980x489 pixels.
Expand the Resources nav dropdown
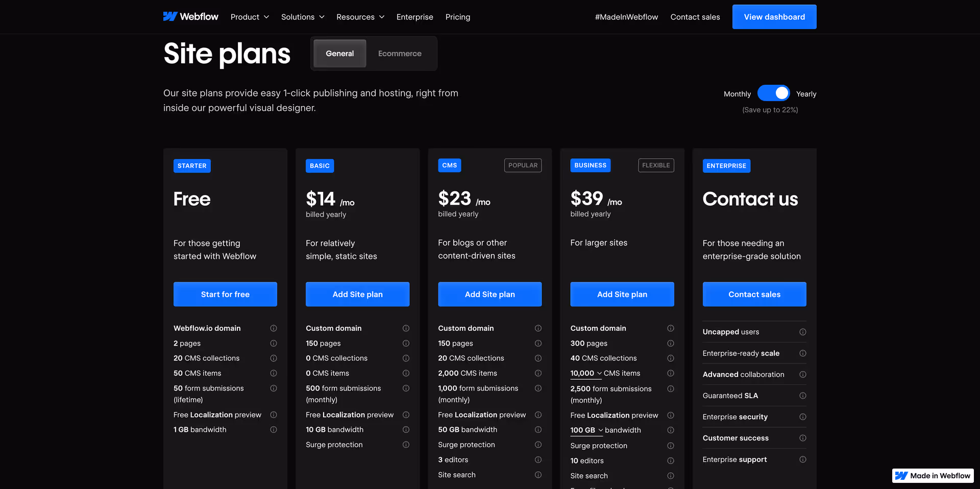click(360, 17)
